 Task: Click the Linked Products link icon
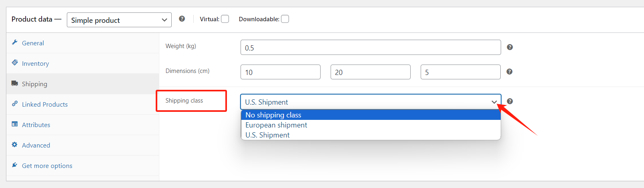coord(15,103)
